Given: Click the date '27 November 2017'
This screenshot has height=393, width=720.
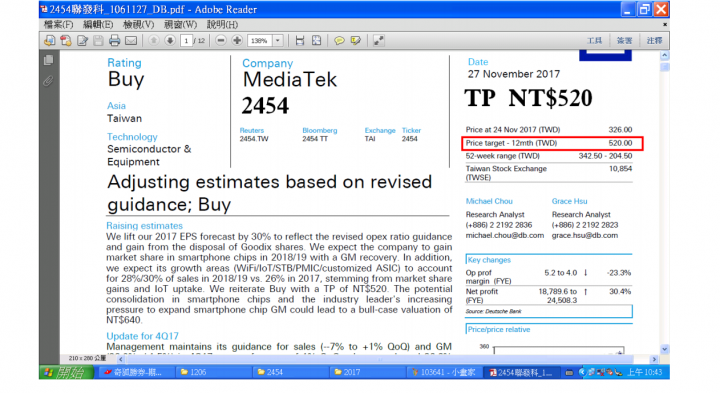Looking at the screenshot, I should click(x=514, y=74).
